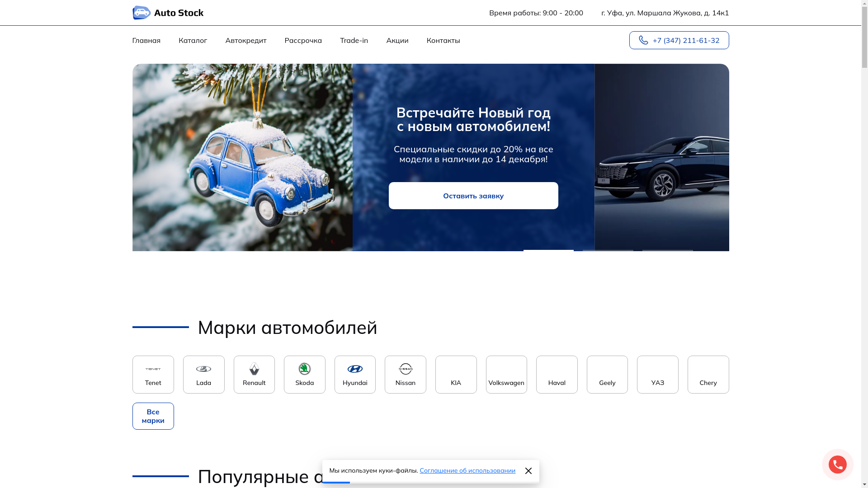Viewport: 868px width, 488px height.
Task: Open the Акции menu item
Action: (x=397, y=40)
